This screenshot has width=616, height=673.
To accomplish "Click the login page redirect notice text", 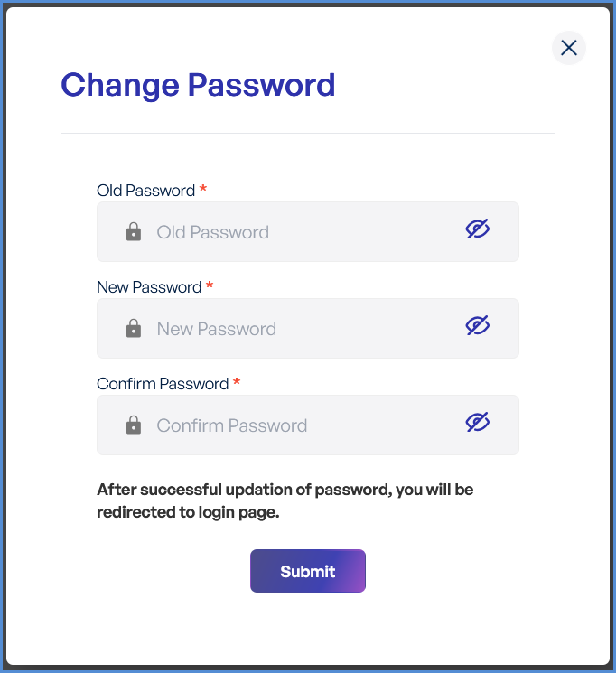I will coord(285,500).
